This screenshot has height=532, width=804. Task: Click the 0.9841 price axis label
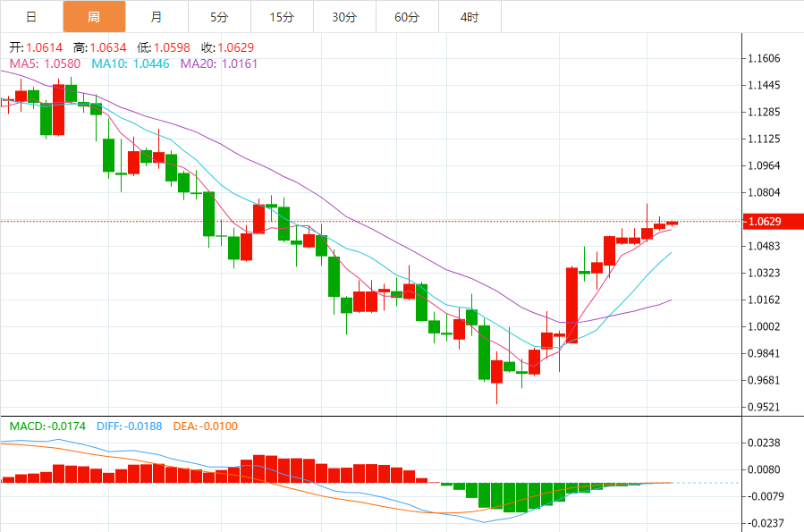coord(764,353)
